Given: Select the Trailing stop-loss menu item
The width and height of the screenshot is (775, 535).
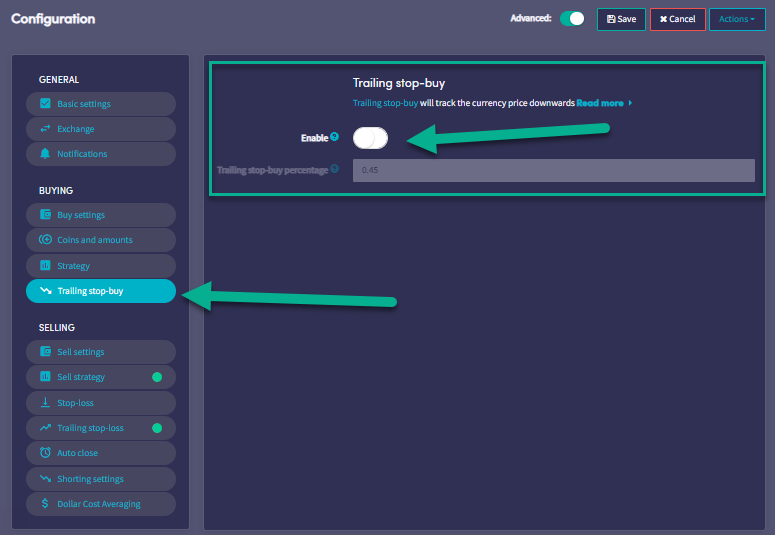Looking at the screenshot, I should coord(90,428).
